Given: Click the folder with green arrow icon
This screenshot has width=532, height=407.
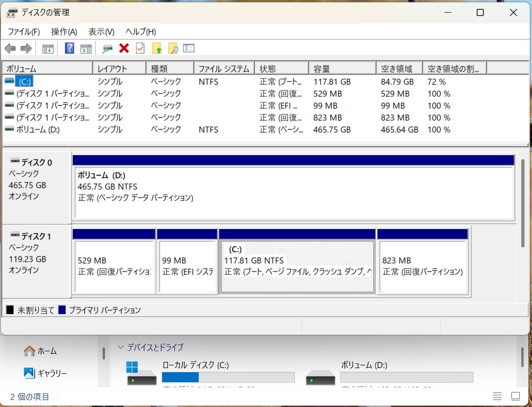Looking at the screenshot, I should click(157, 49).
